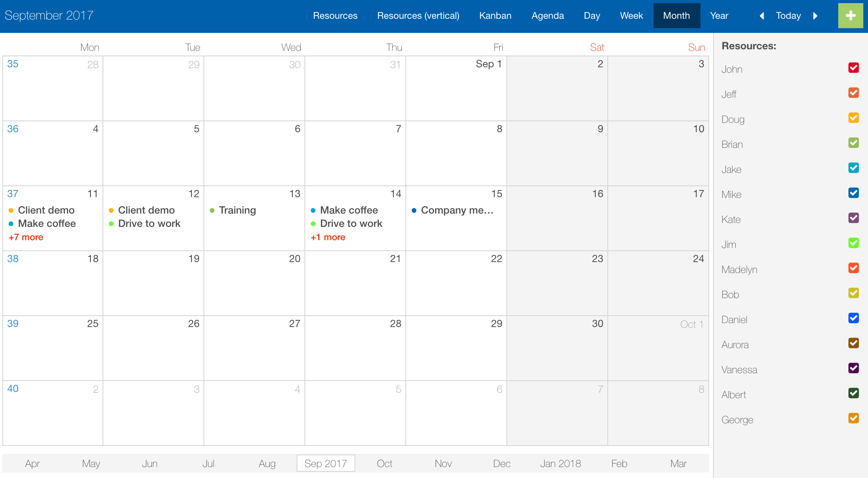Open the Resources (vertical) view
The image size is (868, 478).
pyautogui.click(x=418, y=16)
